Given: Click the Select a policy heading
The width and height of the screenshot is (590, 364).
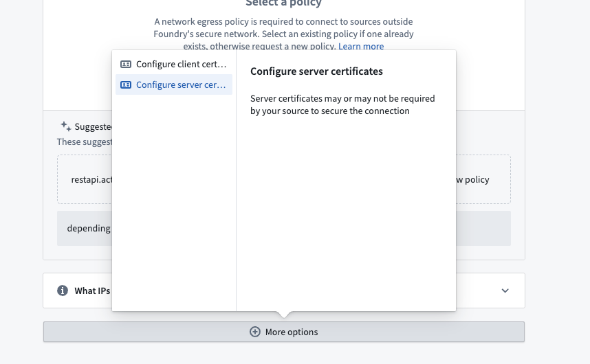Looking at the screenshot, I should point(283,3).
